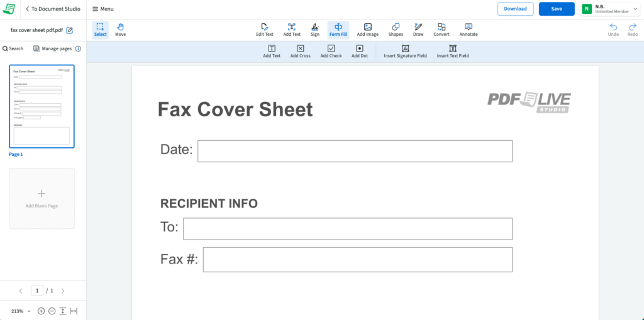Go back To Document Studio
The image size is (644, 320).
(x=53, y=9)
